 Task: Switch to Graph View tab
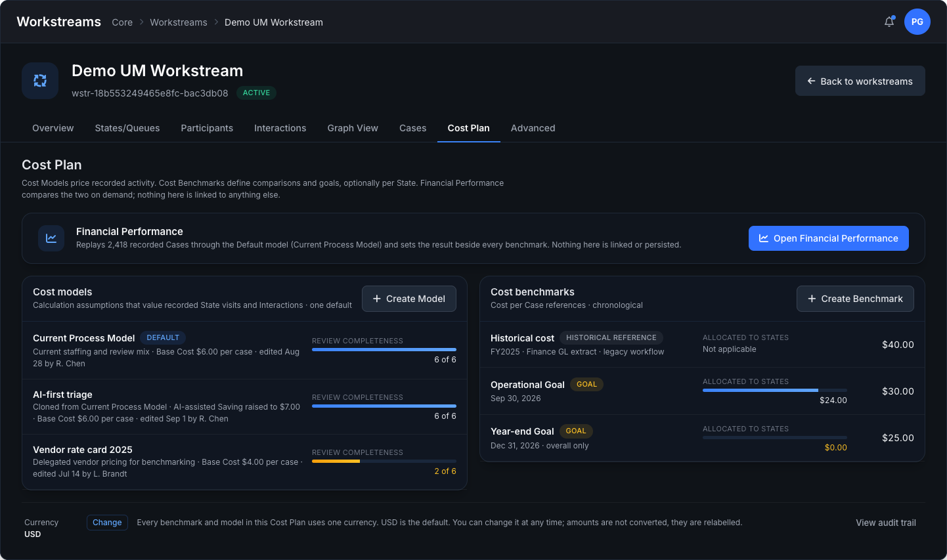coord(353,128)
